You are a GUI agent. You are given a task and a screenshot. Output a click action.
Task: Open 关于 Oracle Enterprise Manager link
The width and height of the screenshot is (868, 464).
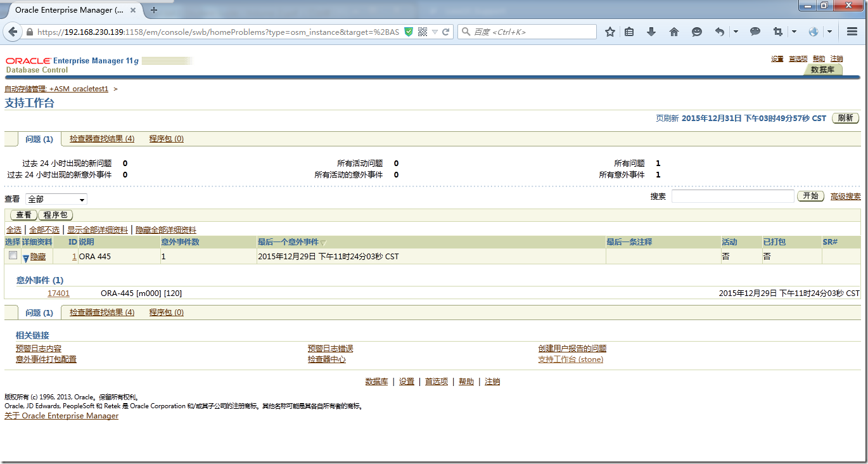(61, 416)
